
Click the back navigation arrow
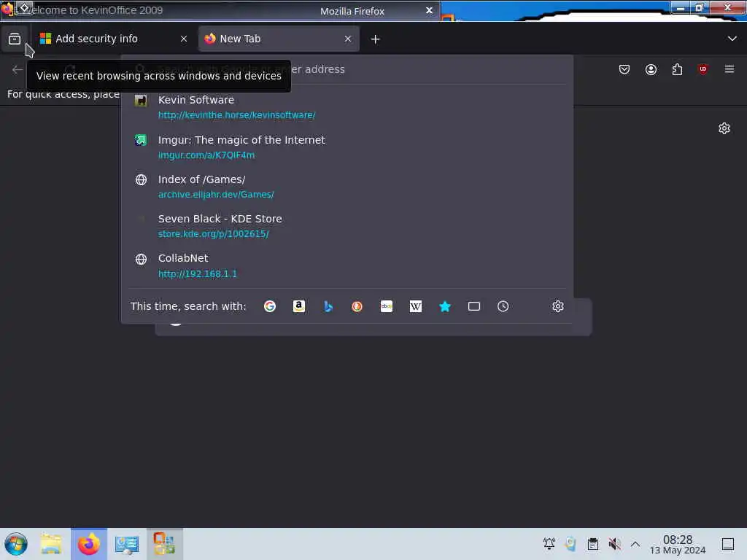click(18, 69)
